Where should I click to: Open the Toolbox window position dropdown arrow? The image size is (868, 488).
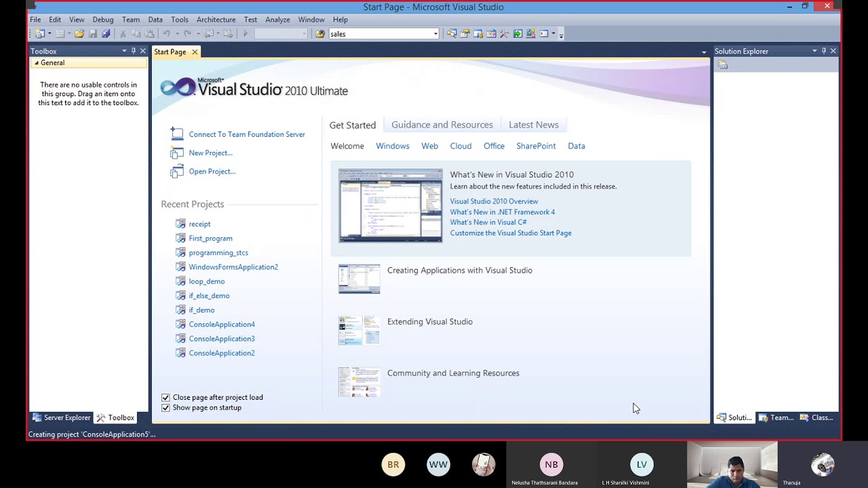tap(124, 51)
